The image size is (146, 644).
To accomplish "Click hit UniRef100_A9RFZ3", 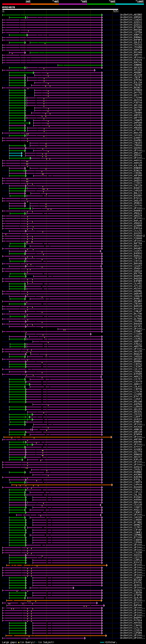I will [131, 35].
